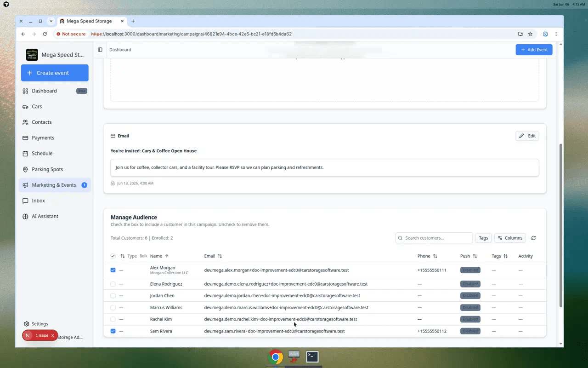Bookmark this page with the star icon
588x368 pixels.
coord(530,34)
